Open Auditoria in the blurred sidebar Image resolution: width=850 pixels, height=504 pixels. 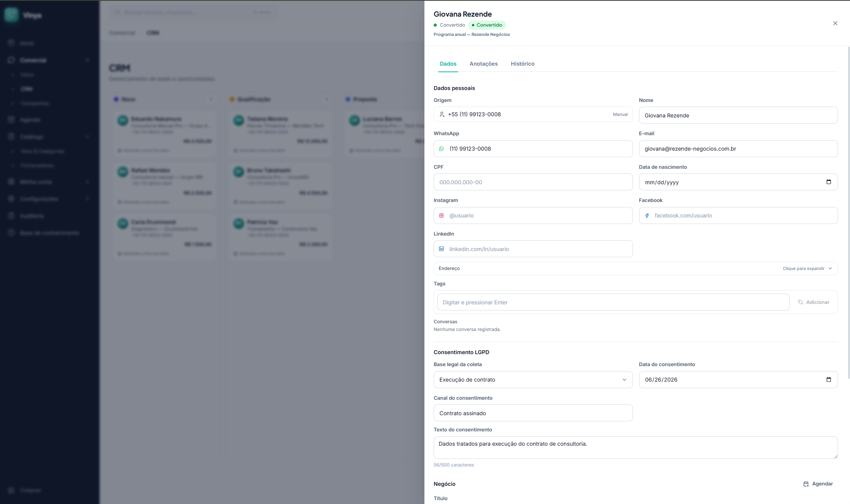click(49, 216)
